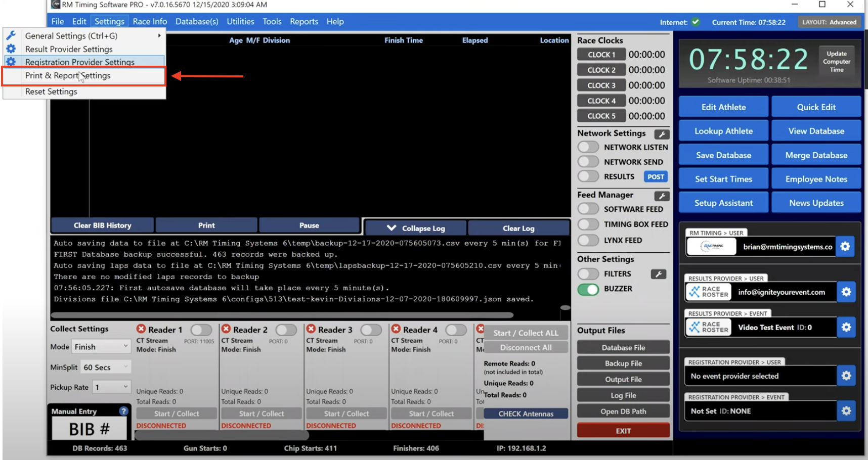Toggle Reader 1 switch on
868x460 pixels.
[201, 330]
